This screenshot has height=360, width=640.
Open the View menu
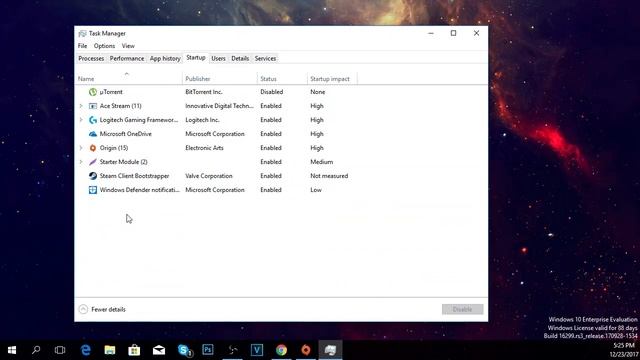point(128,46)
